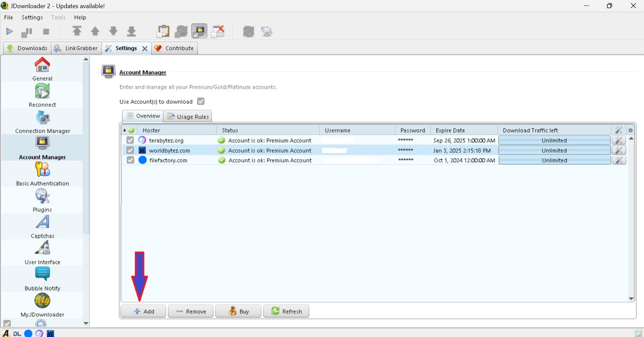Toggle the checkbox at sidebar bottom-left

[x=7, y=323]
